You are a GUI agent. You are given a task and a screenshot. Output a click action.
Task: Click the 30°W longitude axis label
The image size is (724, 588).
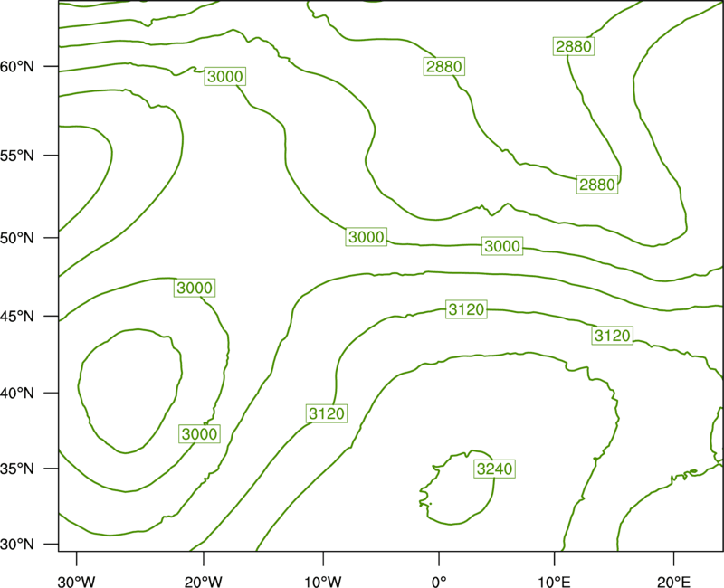[77, 582]
